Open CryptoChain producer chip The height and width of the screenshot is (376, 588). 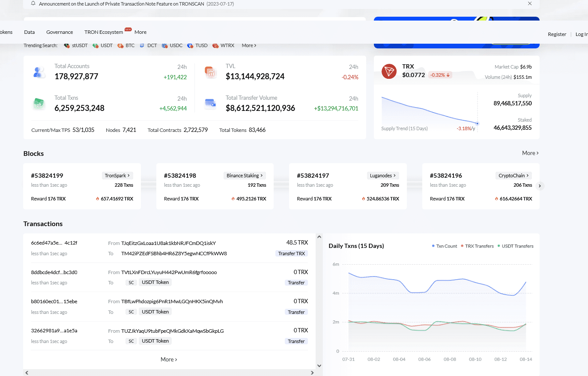514,176
